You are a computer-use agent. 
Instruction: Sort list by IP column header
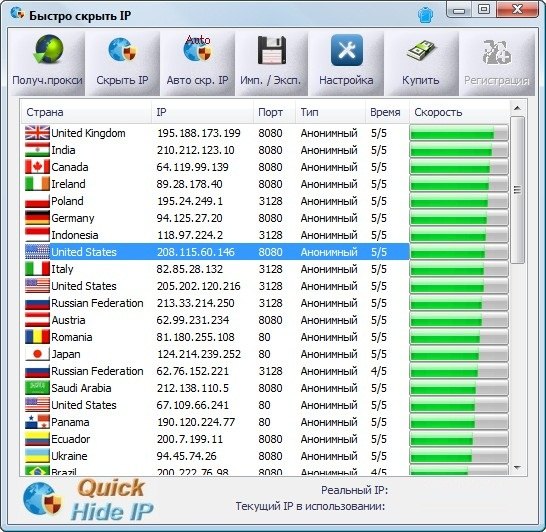pyautogui.click(x=203, y=112)
